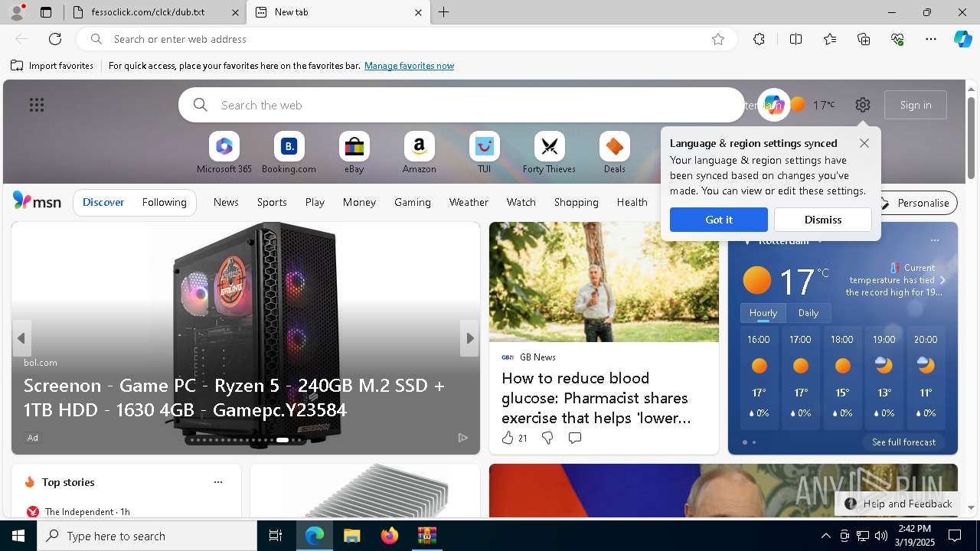The image size is (980, 551).
Task: Open Forty Thieves quick link
Action: pos(549,153)
